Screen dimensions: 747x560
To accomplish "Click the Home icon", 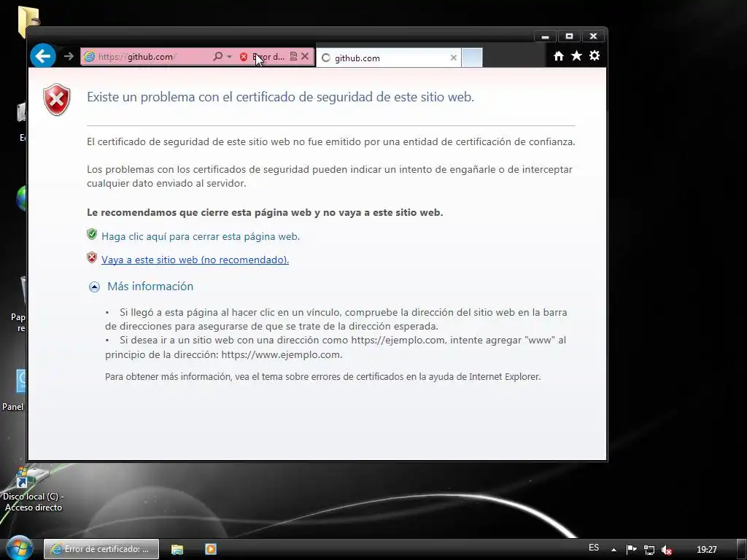I will click(559, 56).
